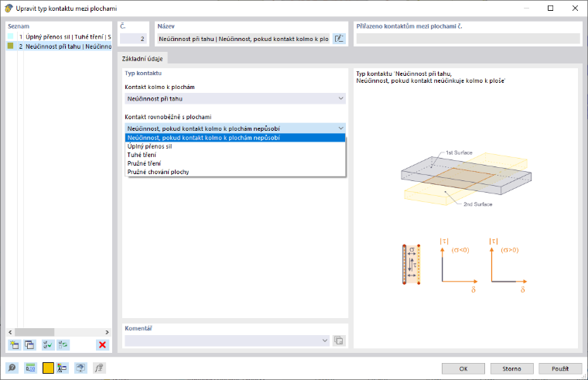Click the light cyan swatch of item 1
This screenshot has height=380, width=588.
click(x=11, y=36)
